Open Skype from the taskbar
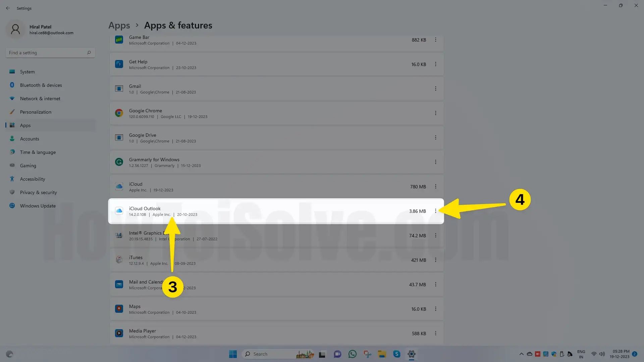This screenshot has height=362, width=644. 396,354
